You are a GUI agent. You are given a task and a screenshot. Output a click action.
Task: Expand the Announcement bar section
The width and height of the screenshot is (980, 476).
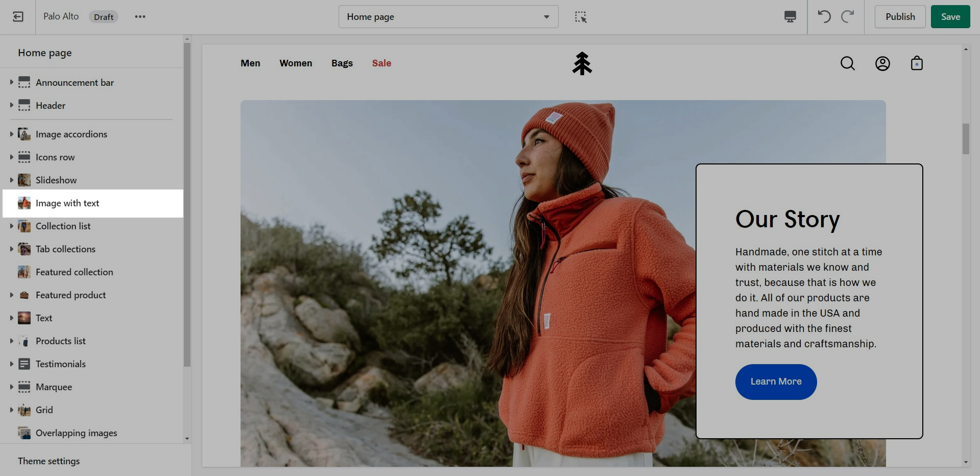[x=11, y=82]
